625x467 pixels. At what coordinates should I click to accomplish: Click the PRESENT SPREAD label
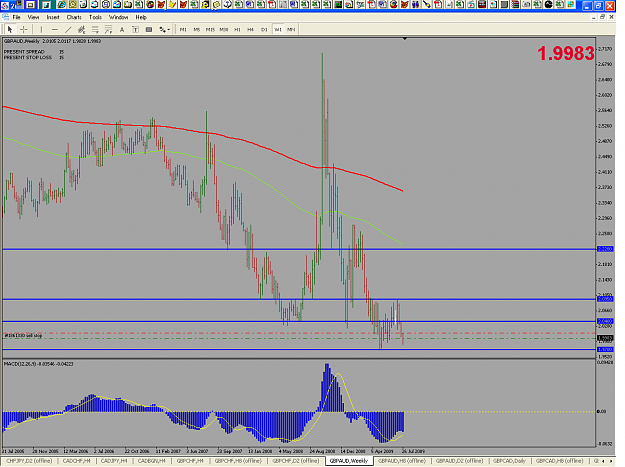pos(24,52)
